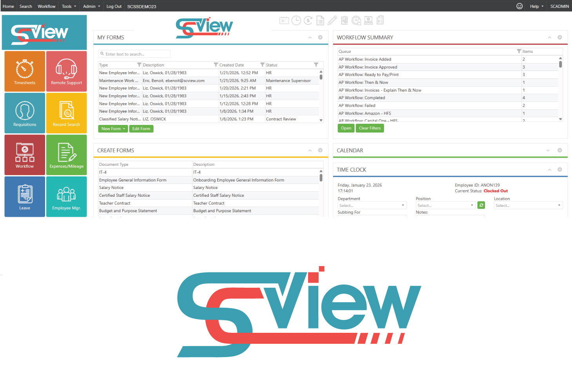Viewport: 572px width, 392px height.
Task: Click the smiley face icon in header
Action: point(519,6)
